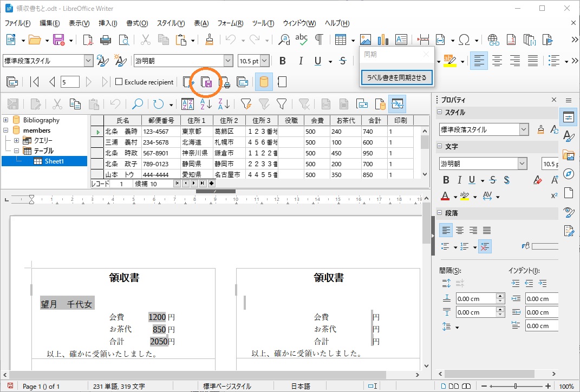Click Clone Formatting paintbrush icon
This screenshot has width=580, height=392.
[209, 40]
